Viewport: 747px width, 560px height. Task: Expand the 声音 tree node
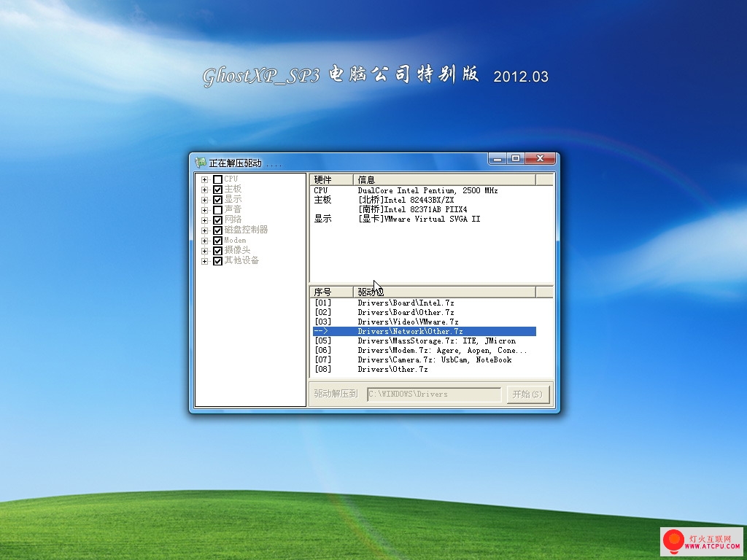(204, 210)
